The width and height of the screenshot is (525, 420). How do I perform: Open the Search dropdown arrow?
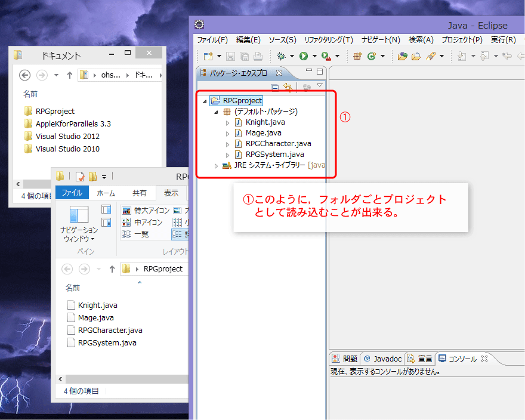click(441, 56)
